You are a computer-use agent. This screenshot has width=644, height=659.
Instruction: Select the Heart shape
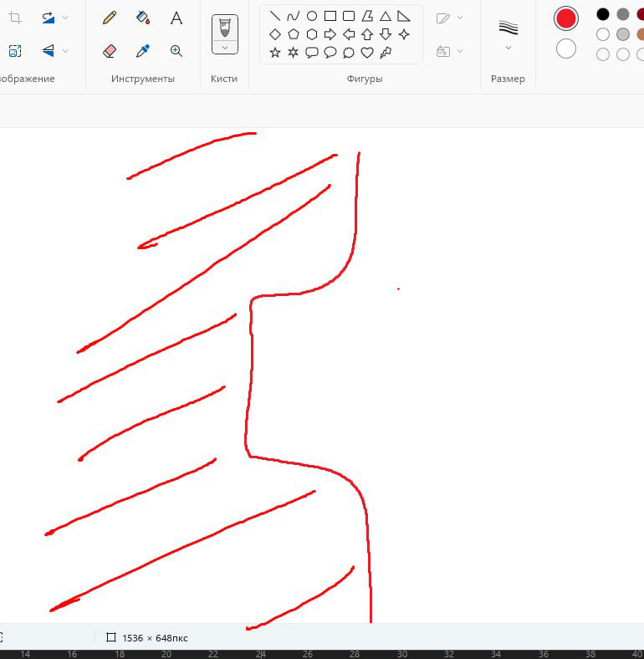point(367,53)
